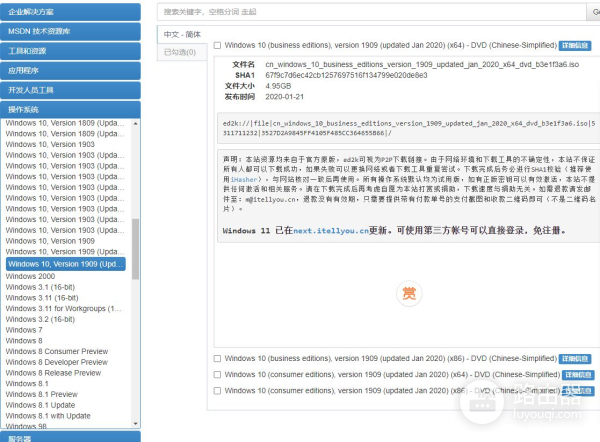Select Windows 8.1 Update in the list
Screen dimensions: 600x442
[40, 405]
